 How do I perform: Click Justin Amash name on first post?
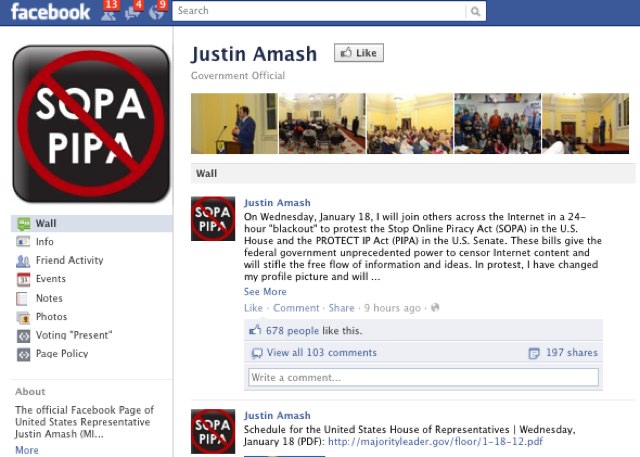click(277, 203)
